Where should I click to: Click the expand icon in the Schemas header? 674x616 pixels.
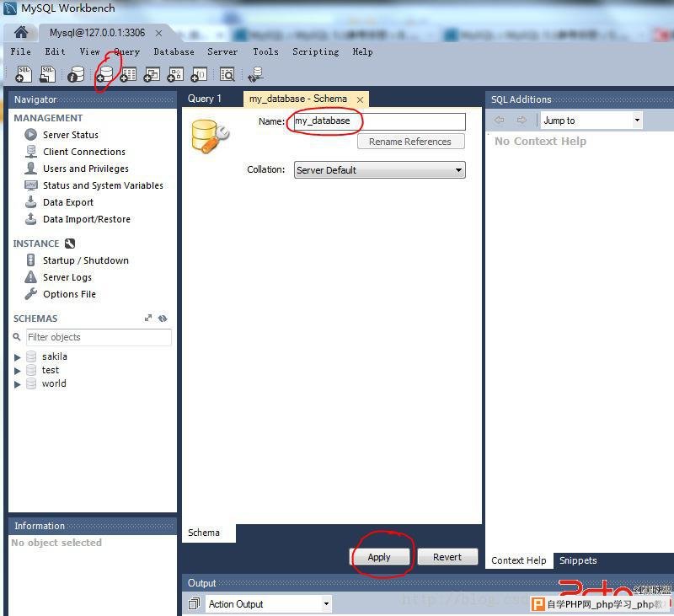click(148, 318)
